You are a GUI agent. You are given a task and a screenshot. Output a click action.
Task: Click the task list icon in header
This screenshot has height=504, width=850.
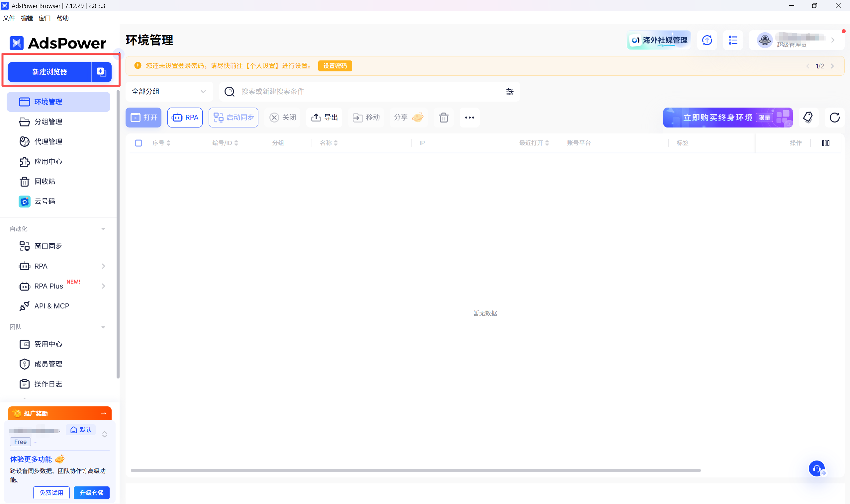pyautogui.click(x=733, y=41)
